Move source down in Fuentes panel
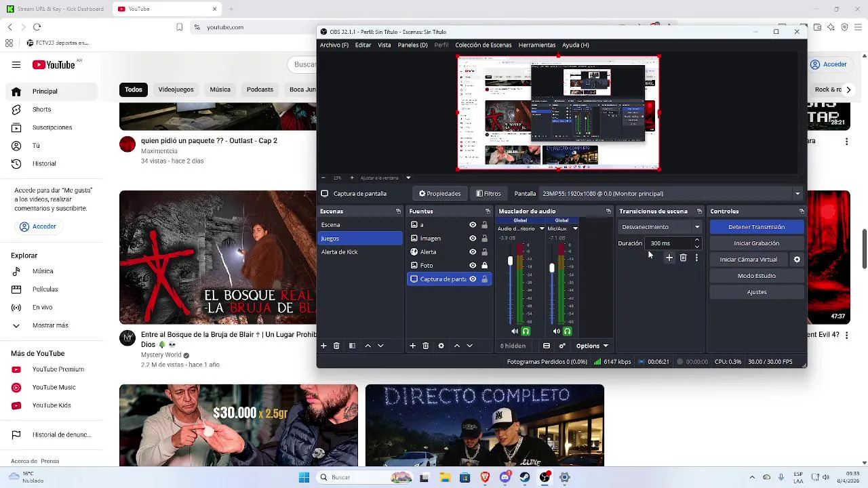The image size is (868, 488). tap(469, 346)
